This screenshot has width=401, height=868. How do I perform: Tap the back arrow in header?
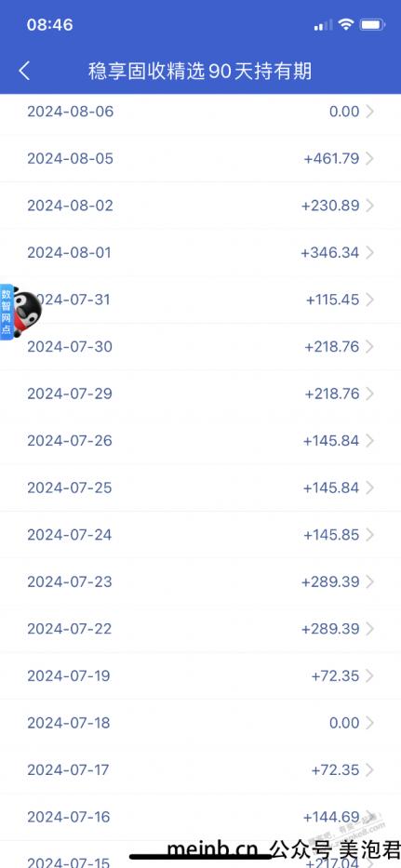[24, 71]
